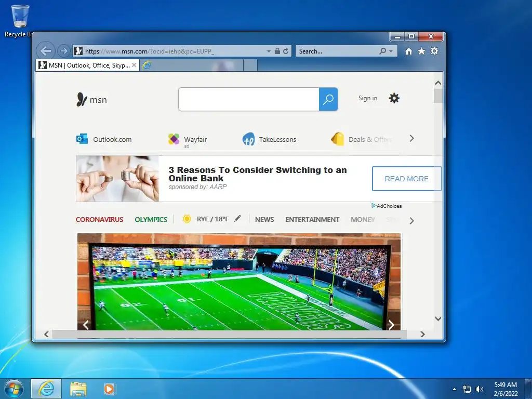Open the Wayfair link
532x399 pixels.
(195, 139)
